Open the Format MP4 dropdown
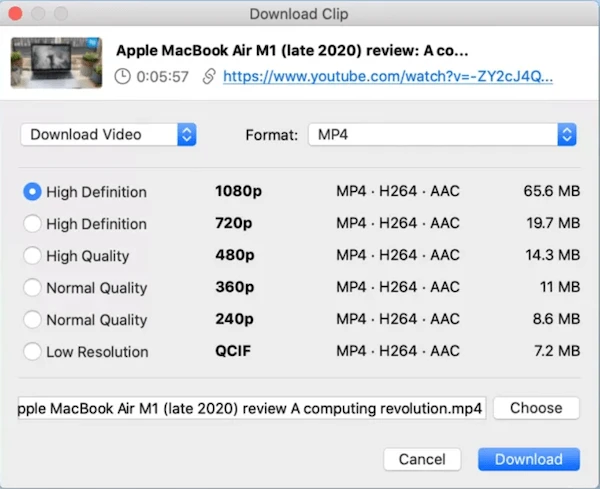600x489 pixels. 442,135
